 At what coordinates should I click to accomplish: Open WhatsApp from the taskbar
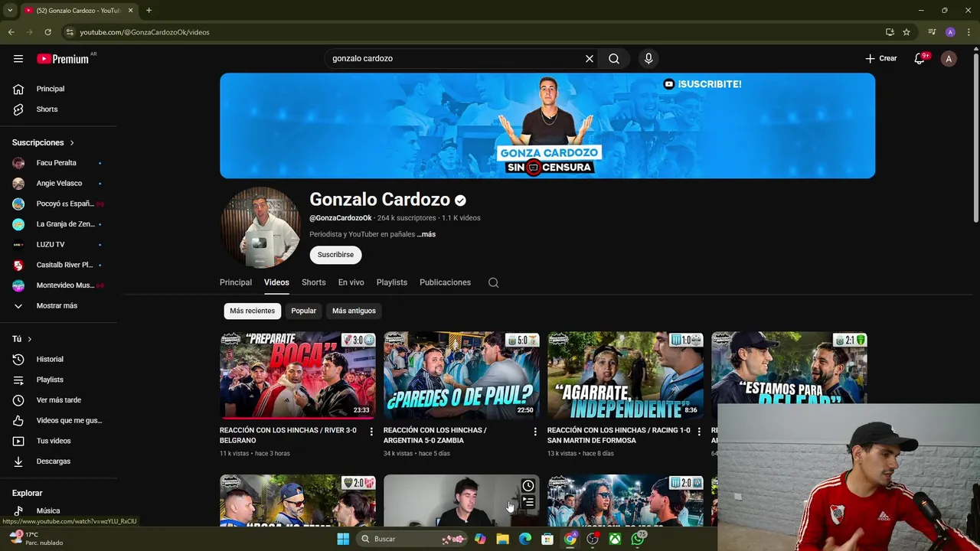click(638, 539)
